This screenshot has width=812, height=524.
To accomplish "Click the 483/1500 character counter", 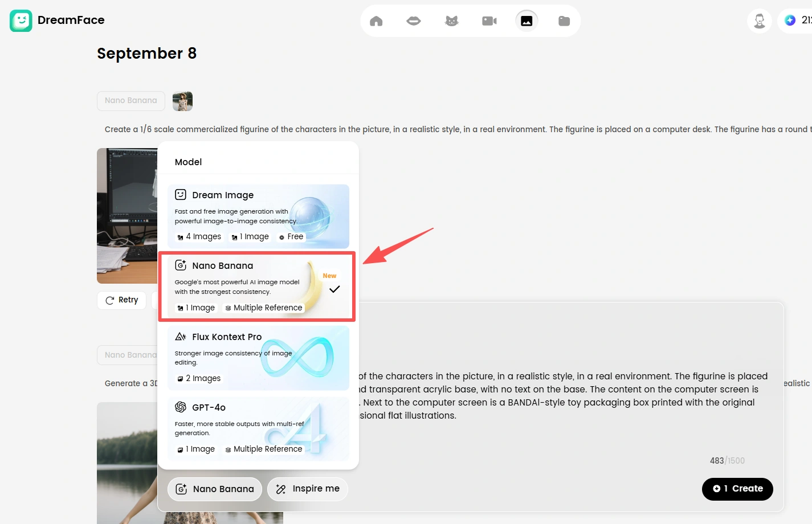I will [727, 460].
